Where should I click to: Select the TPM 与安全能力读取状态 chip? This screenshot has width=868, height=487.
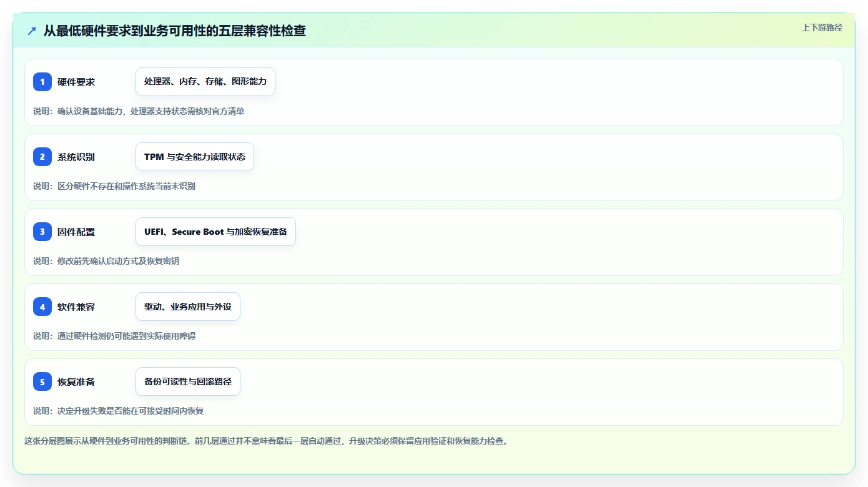coord(195,157)
